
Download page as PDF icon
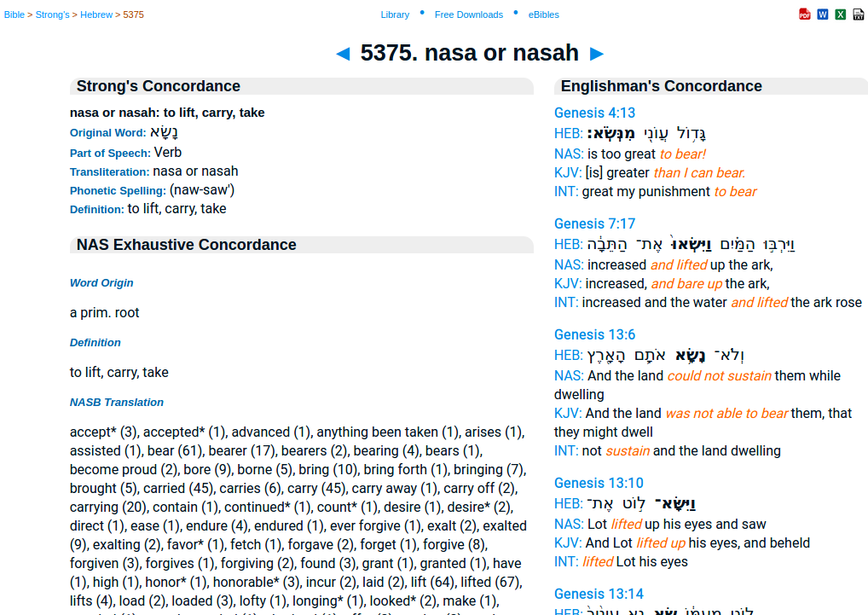click(x=805, y=15)
